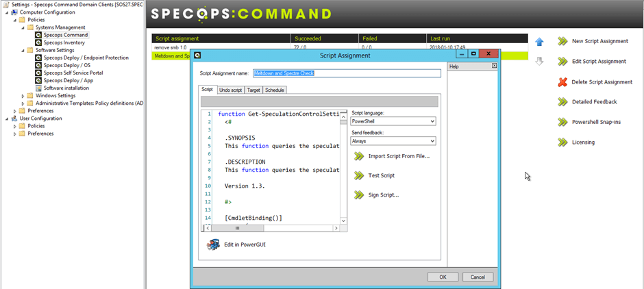Click the horizontal scrollbar thumb in editor

click(238, 228)
